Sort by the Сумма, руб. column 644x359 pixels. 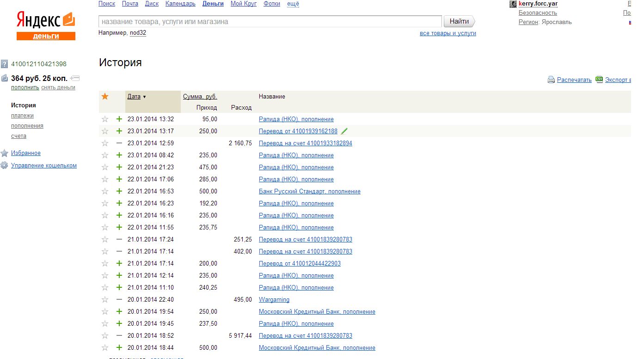200,97
